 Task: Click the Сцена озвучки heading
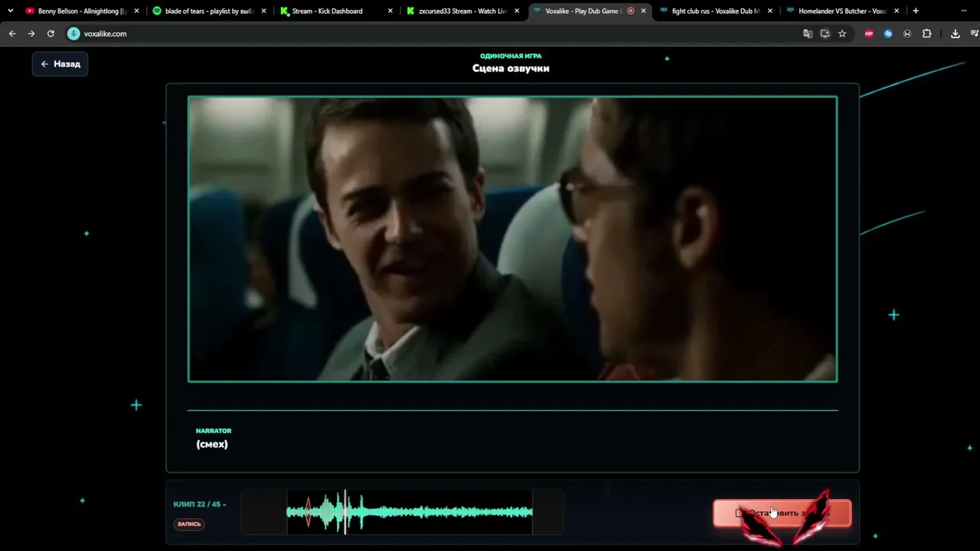coord(511,68)
